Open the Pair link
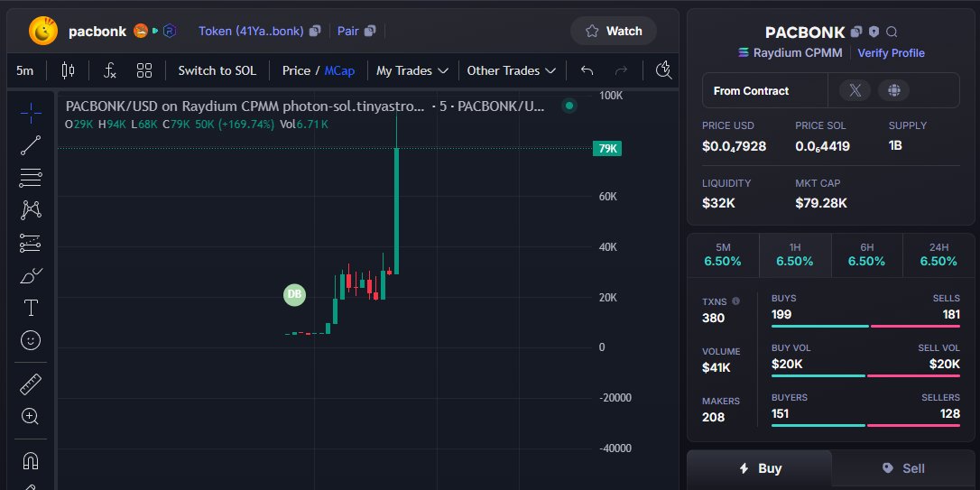The width and height of the screenshot is (980, 490). 347,31
